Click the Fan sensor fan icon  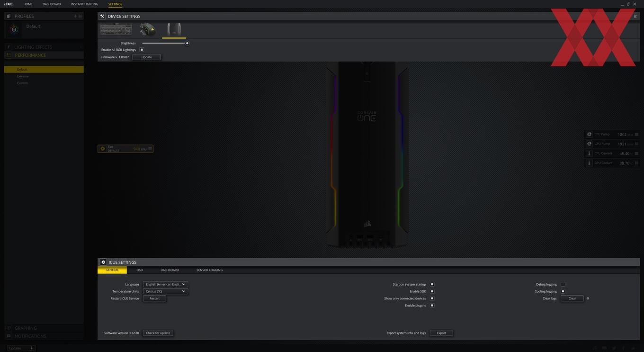tap(103, 149)
